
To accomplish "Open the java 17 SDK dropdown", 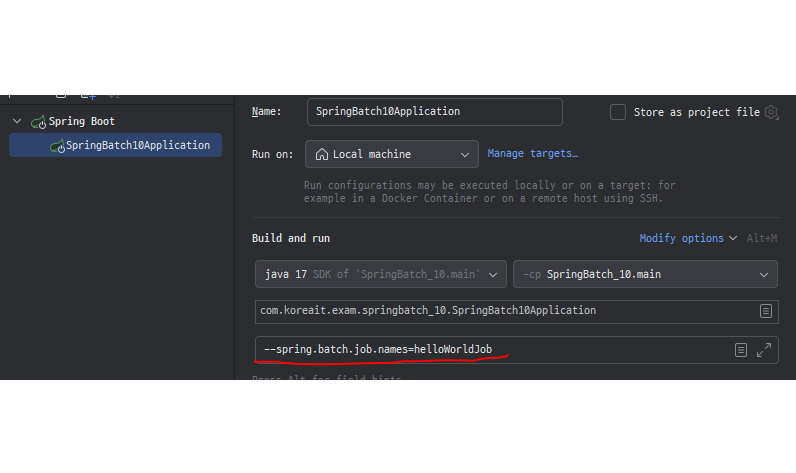I will tap(380, 274).
